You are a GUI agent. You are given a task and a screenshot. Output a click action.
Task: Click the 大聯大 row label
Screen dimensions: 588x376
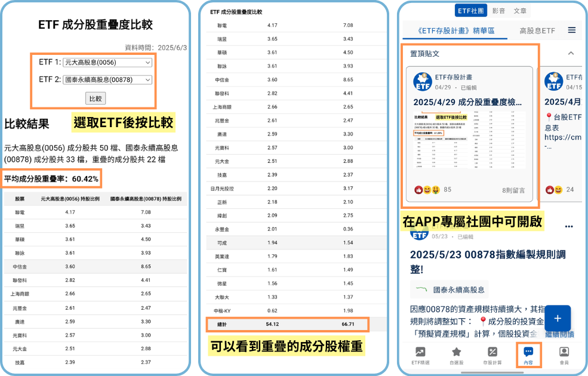click(222, 297)
